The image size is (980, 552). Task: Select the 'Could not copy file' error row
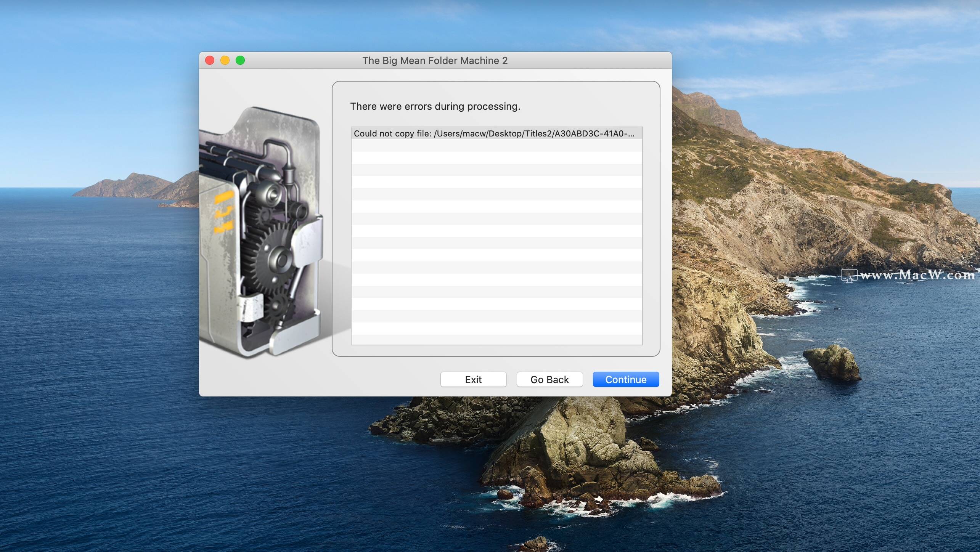[x=496, y=133]
